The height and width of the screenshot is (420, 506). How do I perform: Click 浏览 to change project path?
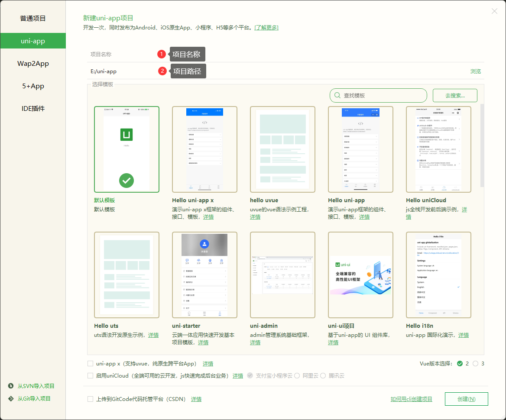click(475, 71)
